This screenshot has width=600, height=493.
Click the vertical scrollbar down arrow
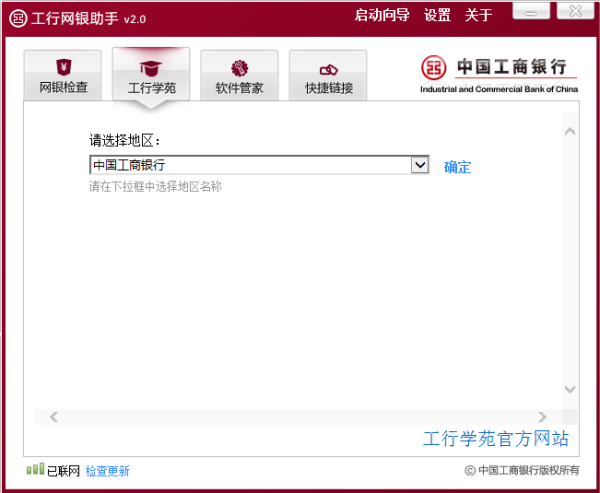(x=570, y=389)
